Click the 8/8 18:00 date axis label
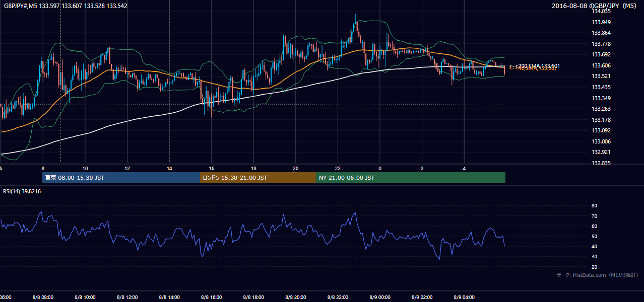This screenshot has height=302, width=644. tap(253, 297)
